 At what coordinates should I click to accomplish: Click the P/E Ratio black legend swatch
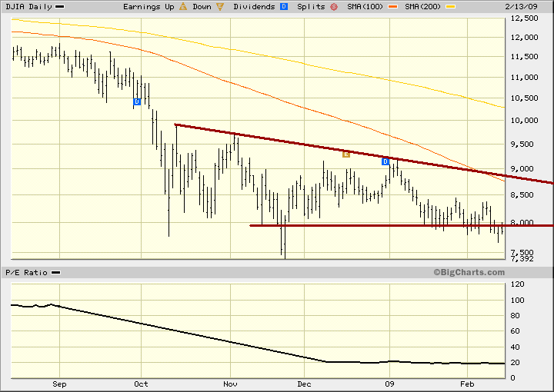[x=56, y=273]
